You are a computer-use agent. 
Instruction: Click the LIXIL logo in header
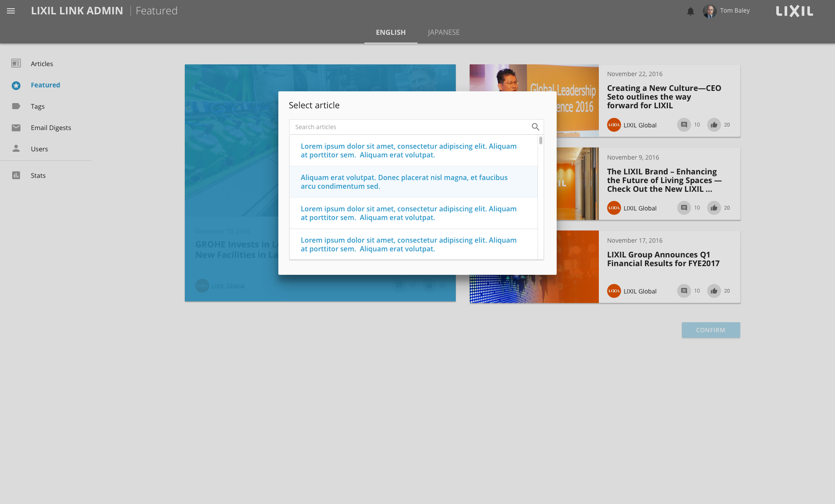(795, 11)
